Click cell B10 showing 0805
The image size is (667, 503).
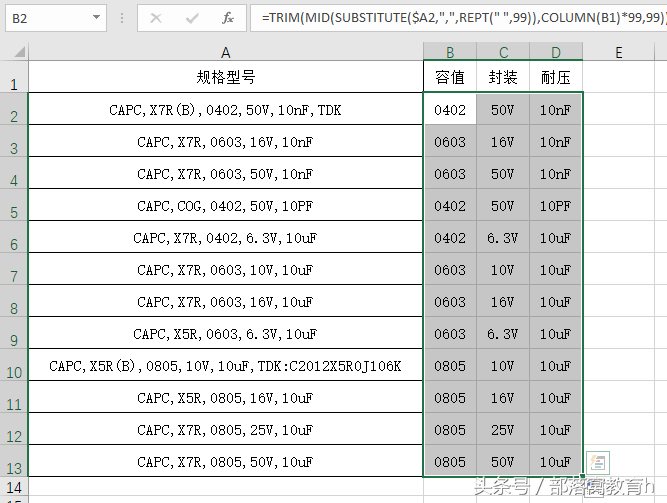click(450, 365)
